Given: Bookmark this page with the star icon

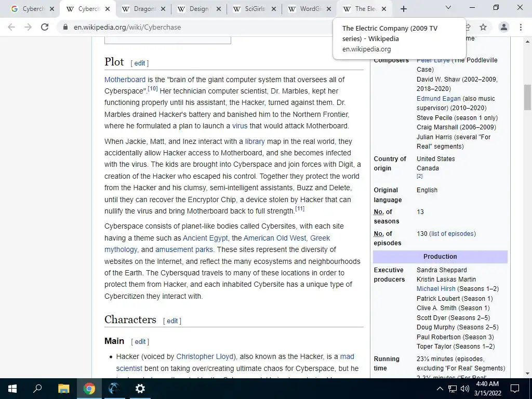Looking at the screenshot, I should tap(483, 27).
